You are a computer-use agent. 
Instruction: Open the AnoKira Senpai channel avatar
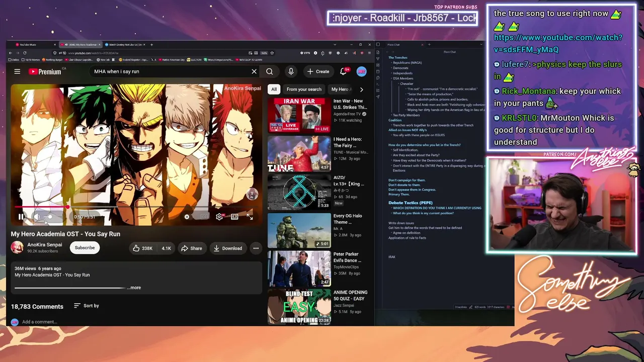click(17, 247)
